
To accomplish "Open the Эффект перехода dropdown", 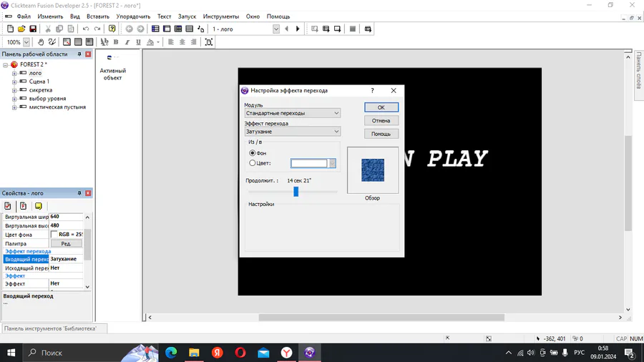I will coord(292,132).
